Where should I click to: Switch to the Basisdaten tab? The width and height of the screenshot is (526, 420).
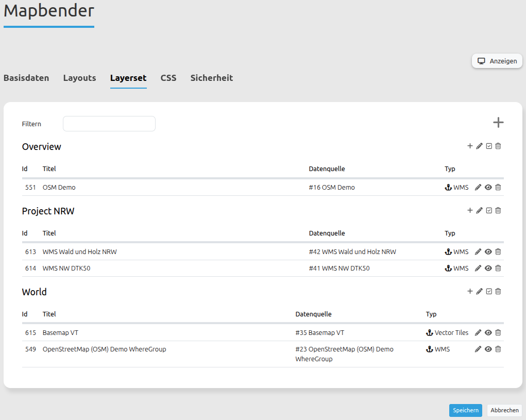click(26, 78)
